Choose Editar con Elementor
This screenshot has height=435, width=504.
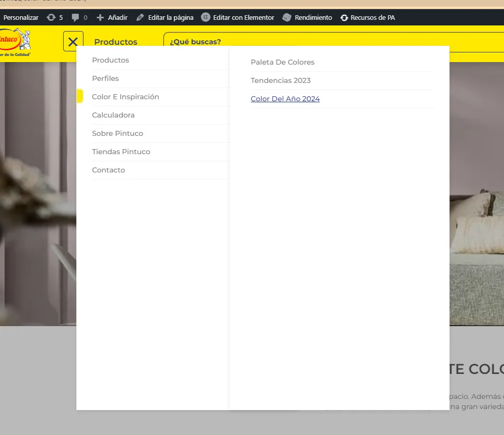[244, 18]
